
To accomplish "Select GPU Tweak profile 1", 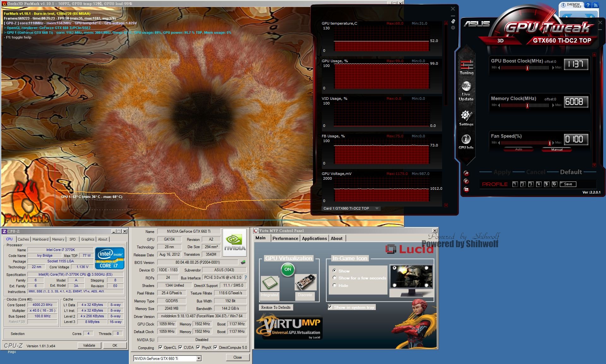I will [x=515, y=184].
